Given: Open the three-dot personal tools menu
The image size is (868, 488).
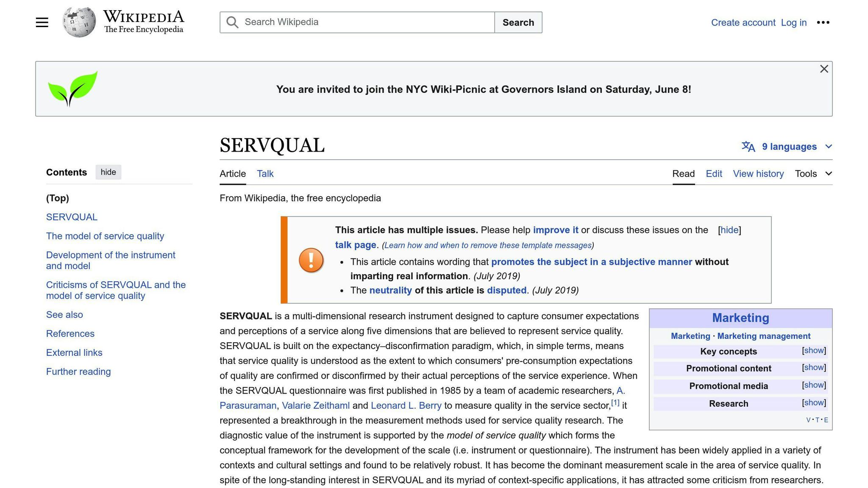Looking at the screenshot, I should [823, 22].
